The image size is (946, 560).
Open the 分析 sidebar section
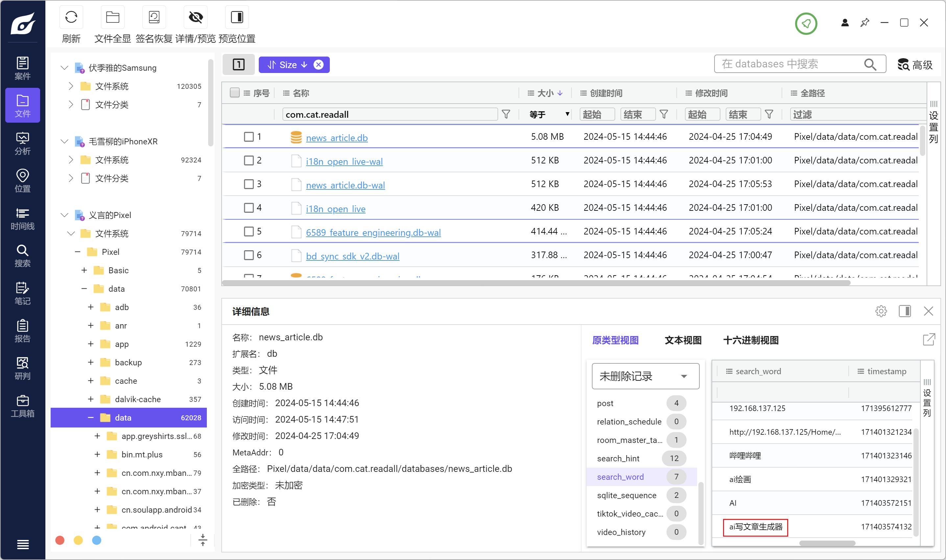coord(23,143)
